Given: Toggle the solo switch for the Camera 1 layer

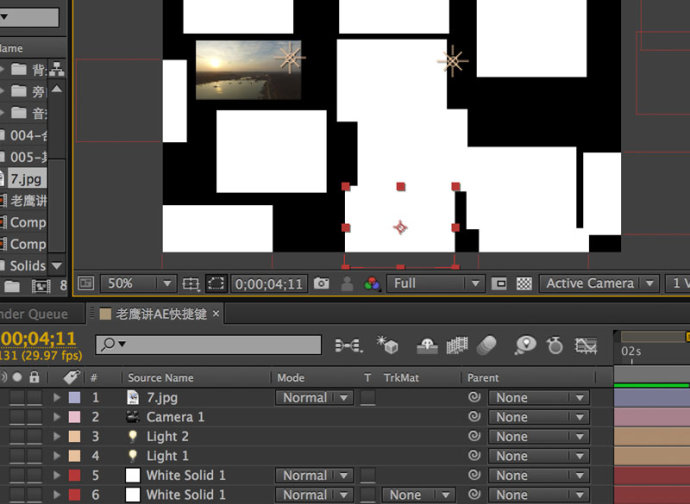Looking at the screenshot, I should pyautogui.click(x=17, y=417).
